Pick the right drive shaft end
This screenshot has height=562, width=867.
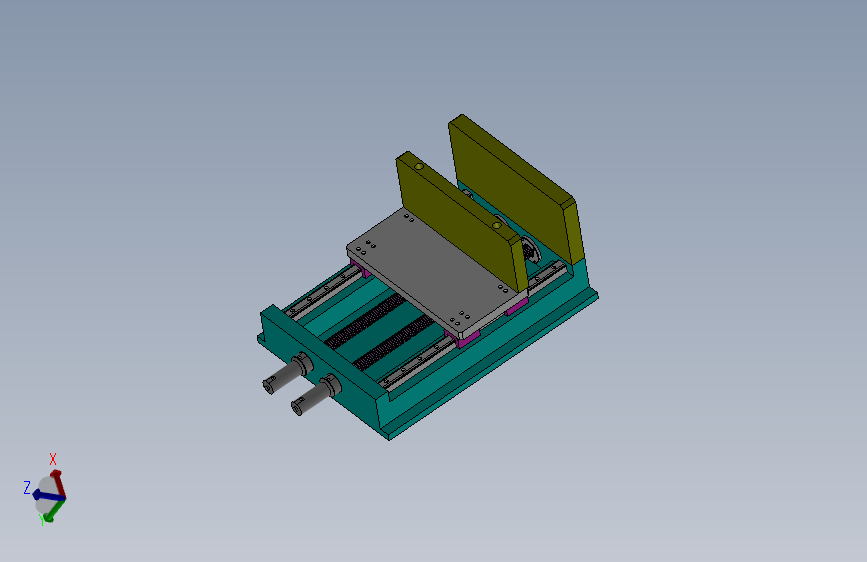[x=312, y=398]
